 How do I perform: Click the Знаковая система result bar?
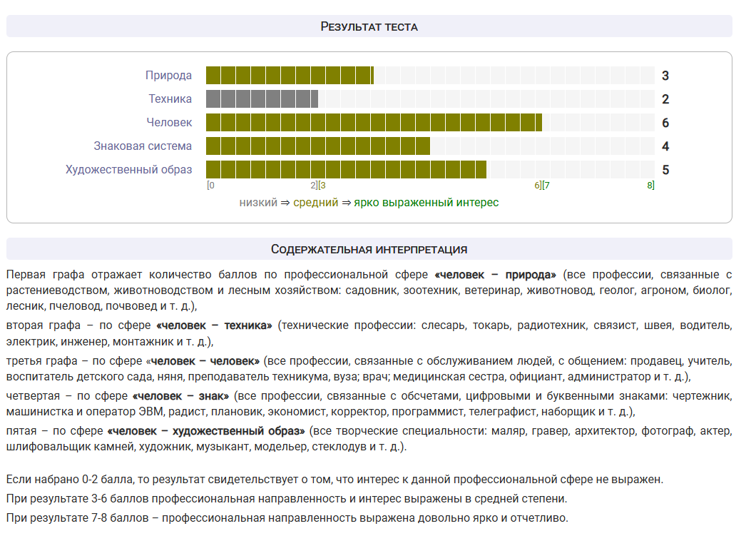pyautogui.click(x=317, y=146)
